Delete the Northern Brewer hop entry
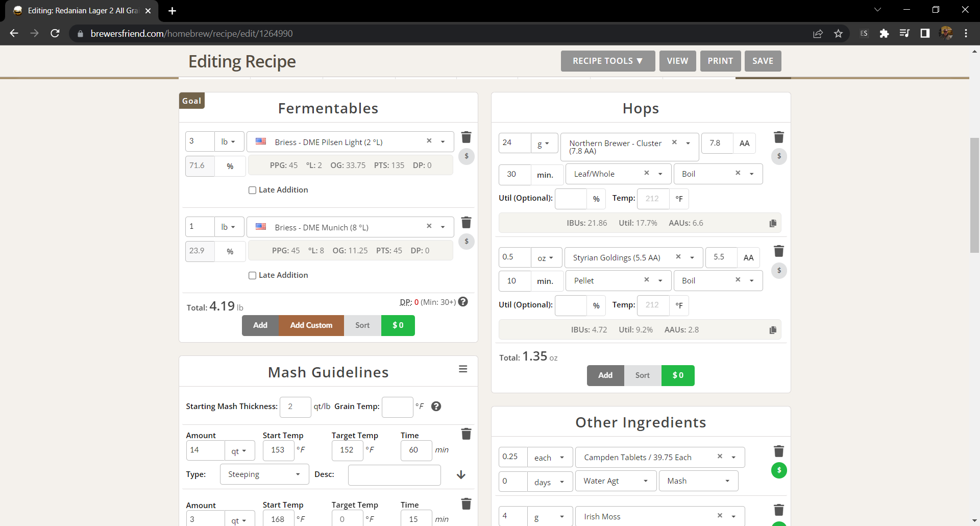 click(x=778, y=137)
